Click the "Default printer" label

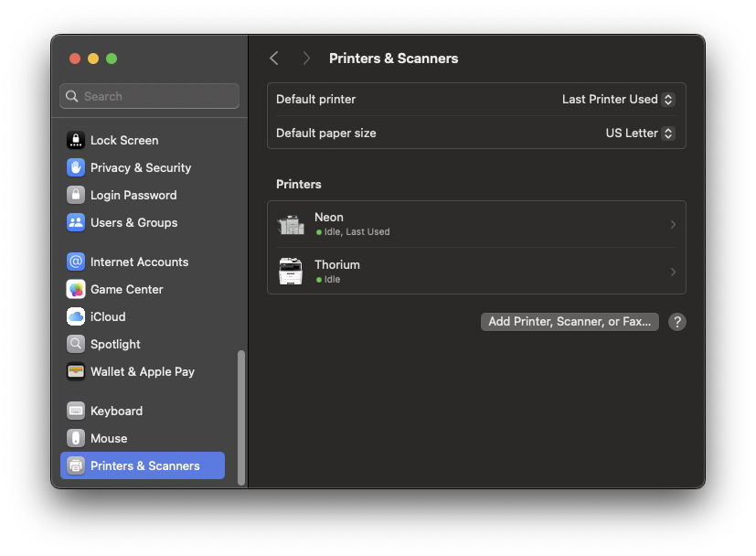coord(315,100)
